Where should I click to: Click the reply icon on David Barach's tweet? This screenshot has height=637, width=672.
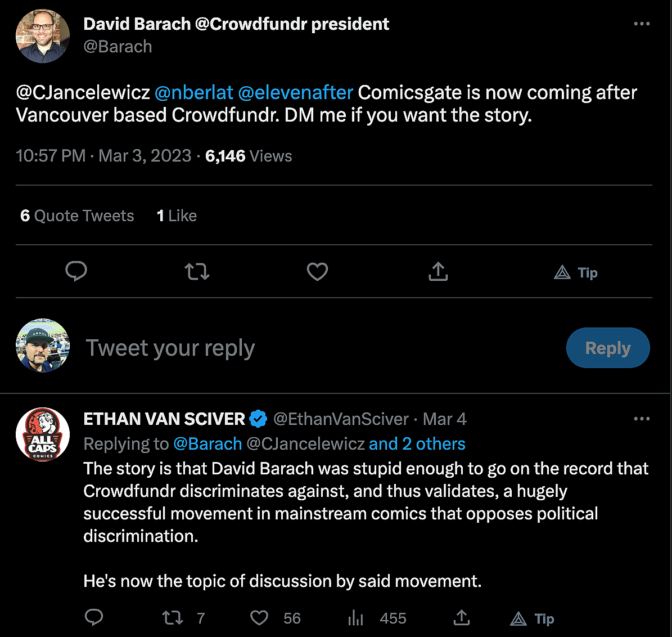point(76,272)
